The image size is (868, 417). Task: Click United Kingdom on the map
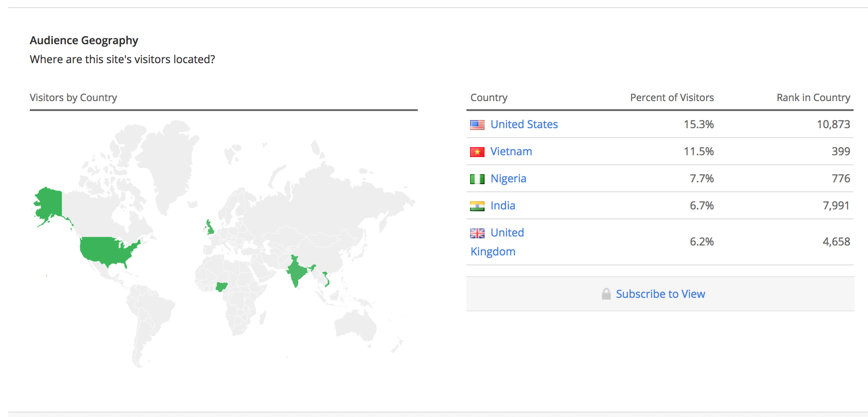[210, 228]
